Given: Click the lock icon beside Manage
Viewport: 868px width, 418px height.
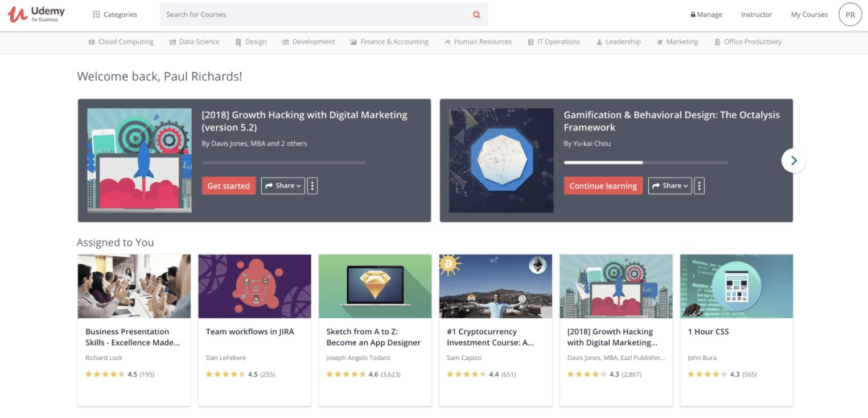Looking at the screenshot, I should [x=693, y=15].
